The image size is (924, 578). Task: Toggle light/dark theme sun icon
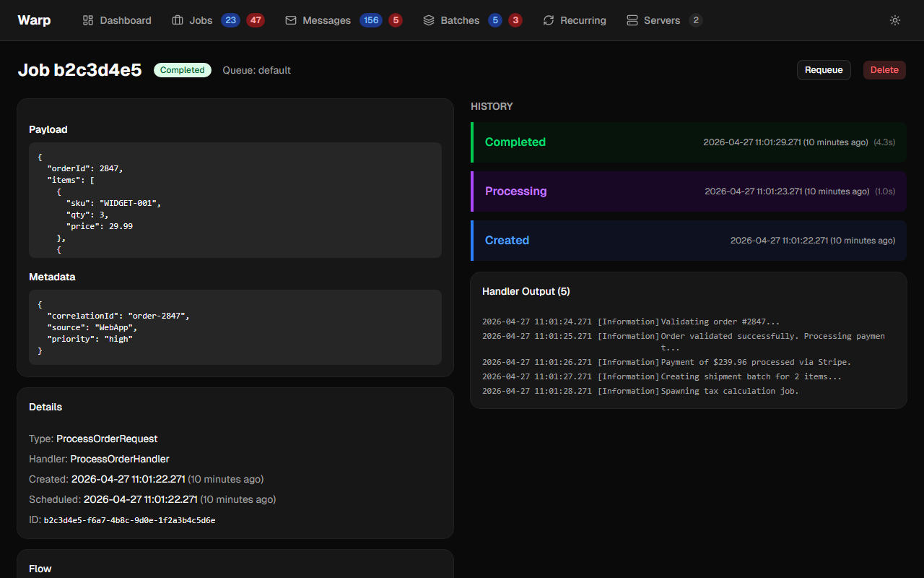[895, 20]
